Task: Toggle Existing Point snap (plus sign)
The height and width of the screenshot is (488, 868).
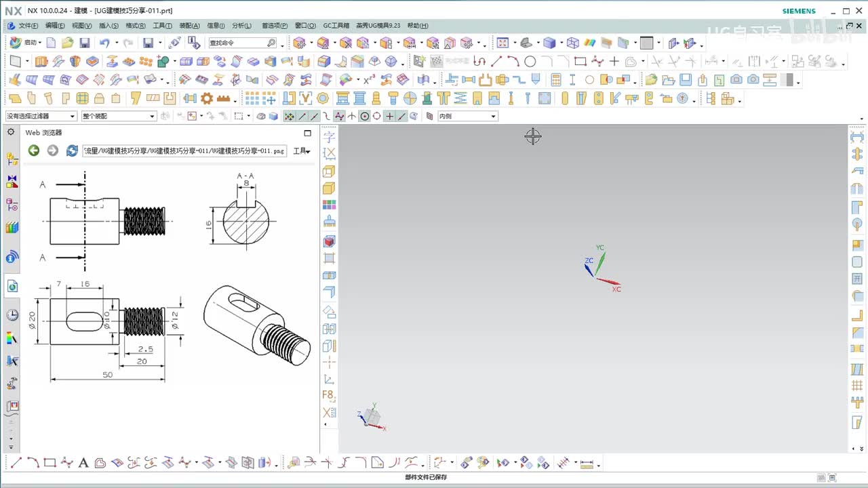Action: point(389,116)
